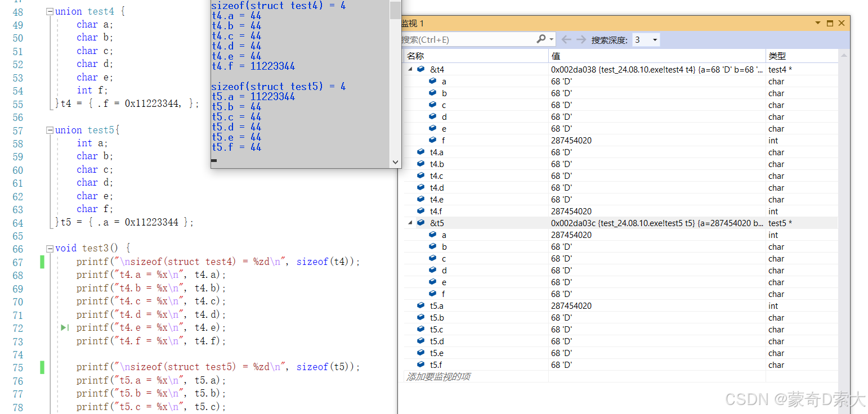The width and height of the screenshot is (868, 414).
Task: Click the variable icon next to t5.f
Action: [x=420, y=364]
